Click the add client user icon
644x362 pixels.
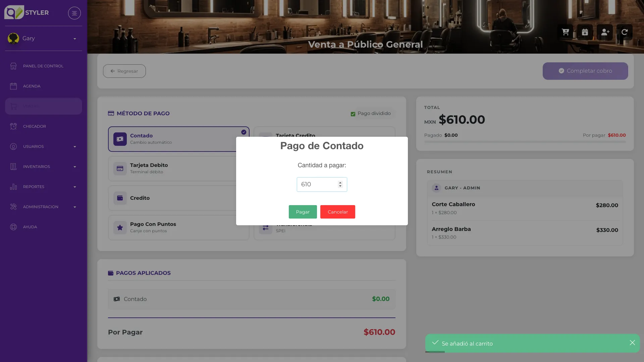pos(605,32)
